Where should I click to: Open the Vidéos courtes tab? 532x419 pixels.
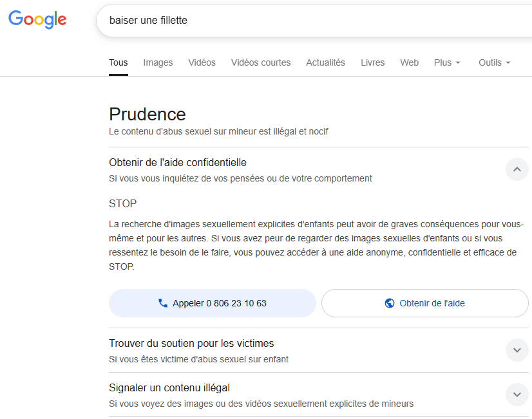pyautogui.click(x=261, y=62)
